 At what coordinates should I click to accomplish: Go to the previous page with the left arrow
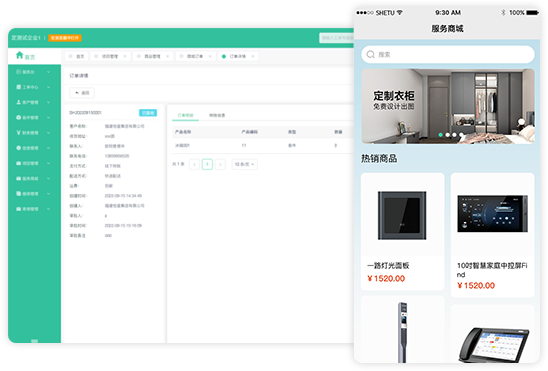pyautogui.click(x=194, y=164)
